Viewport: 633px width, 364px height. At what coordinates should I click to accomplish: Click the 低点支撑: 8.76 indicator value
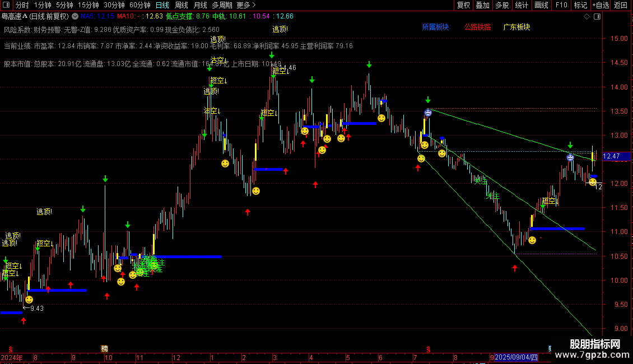coord(188,16)
